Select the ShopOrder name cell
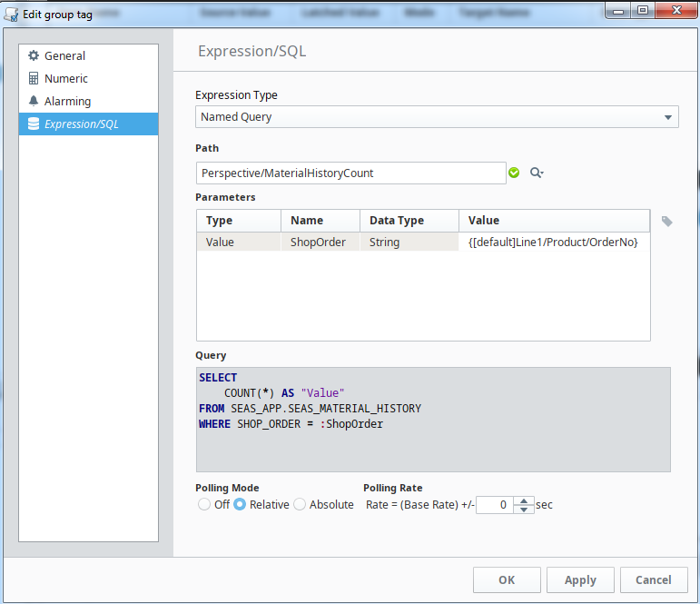The width and height of the screenshot is (700, 604). (320, 243)
